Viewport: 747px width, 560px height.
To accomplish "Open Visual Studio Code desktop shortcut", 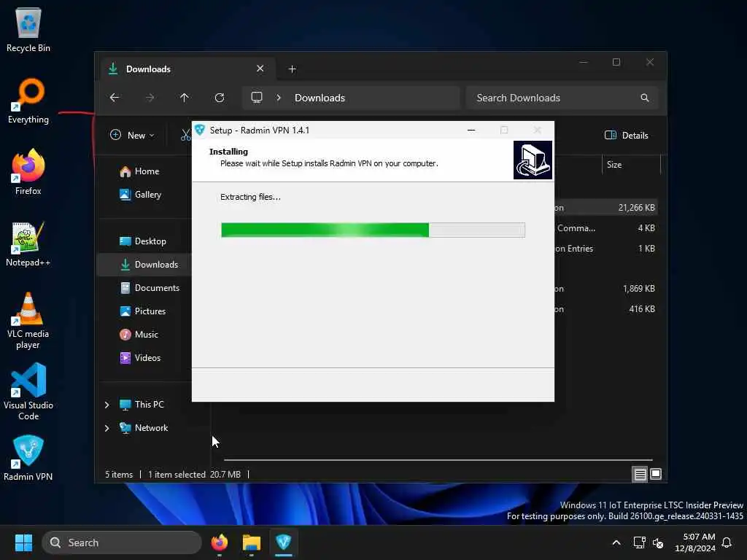I will tap(28, 392).
